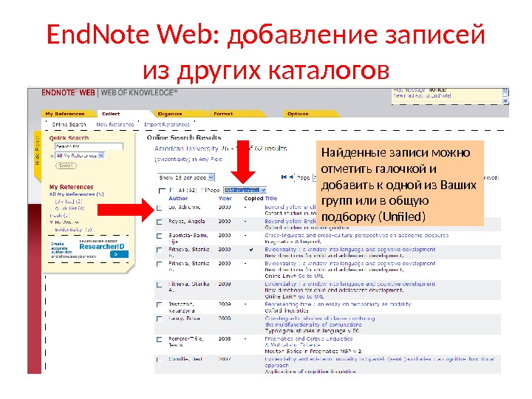Viewport: 532px width, 399px height.
Task: Check the box for Suomela-Salmi record
Action: click(x=160, y=236)
